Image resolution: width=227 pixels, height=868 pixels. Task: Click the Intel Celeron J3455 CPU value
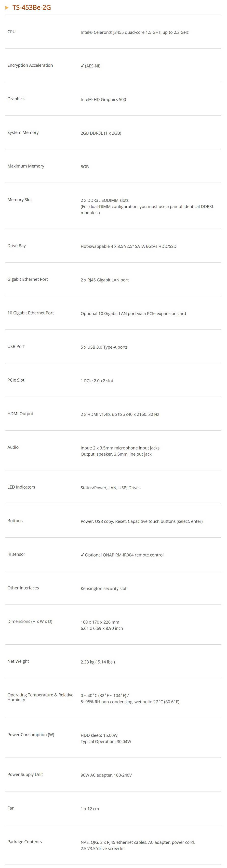(134, 32)
